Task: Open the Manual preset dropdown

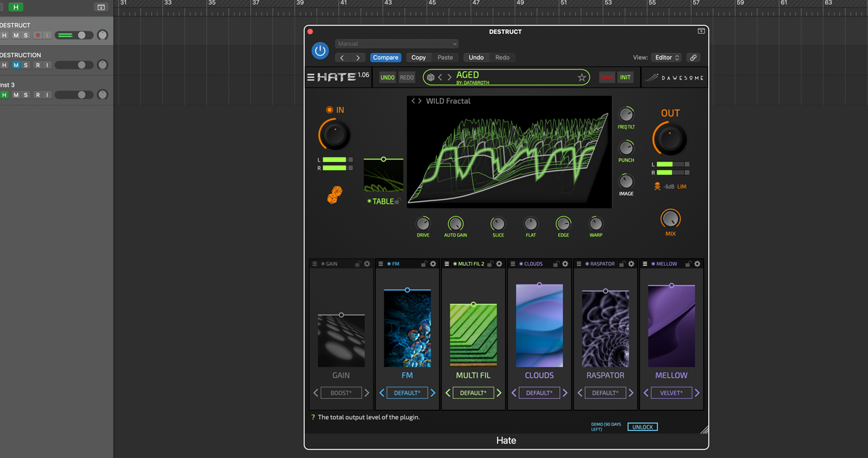Action: point(397,43)
